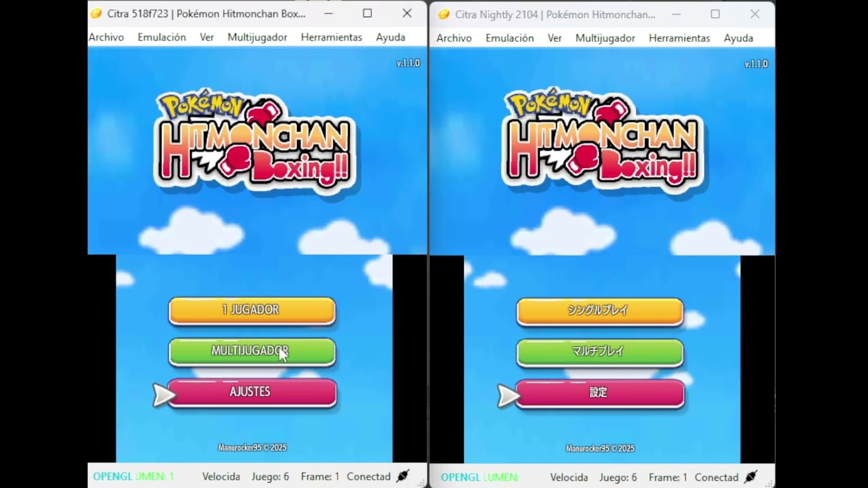Open Ayuda menu in Citra Nightly window
Screen dimensions: 868x488
pyautogui.click(x=738, y=38)
